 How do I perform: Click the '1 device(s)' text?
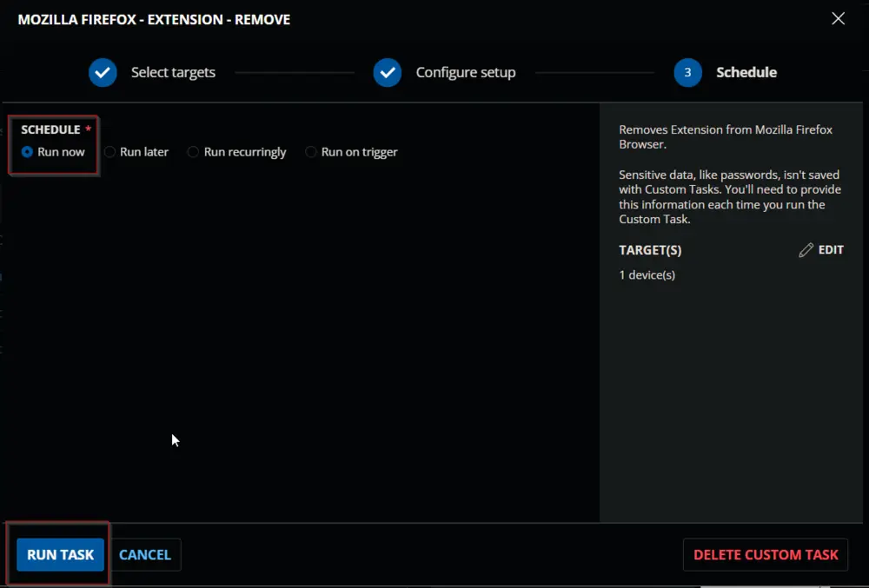(x=647, y=275)
